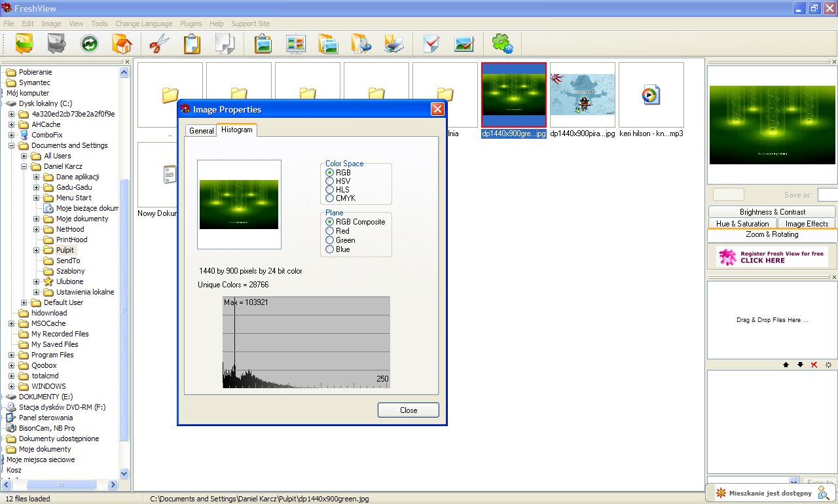Expand the Default User folder node
This screenshot has width=838, height=504.
tap(24, 302)
